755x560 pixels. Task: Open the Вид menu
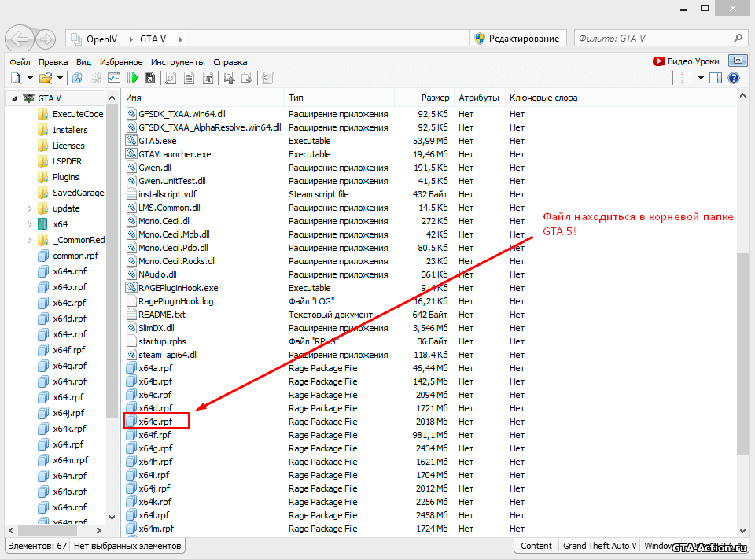[x=83, y=62]
